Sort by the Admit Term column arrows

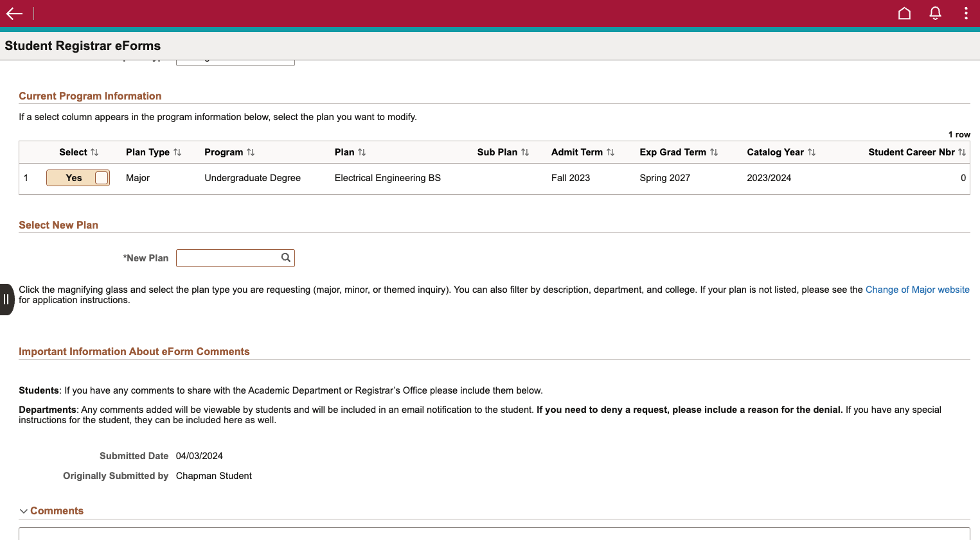[x=610, y=152]
